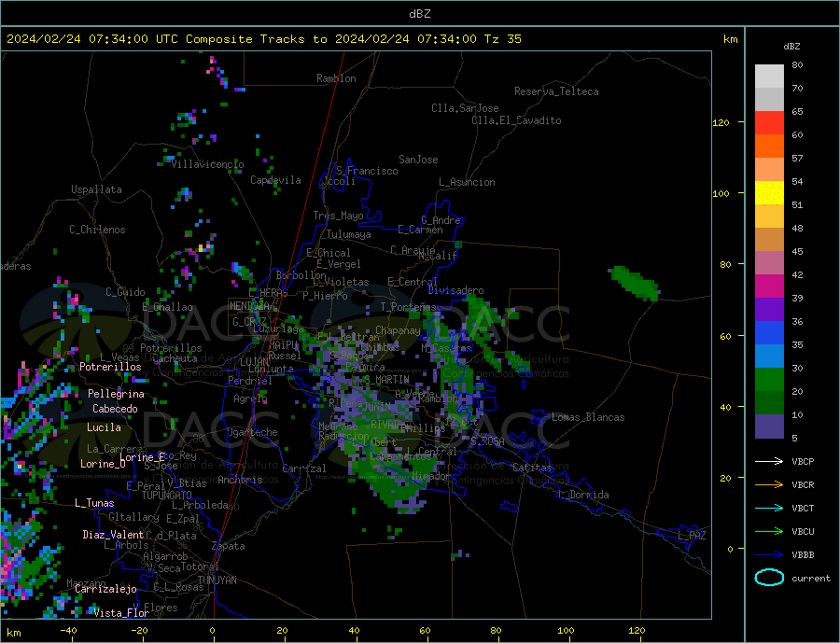Click the S_MARTIN map label
The height and width of the screenshot is (643, 840).
386,380
